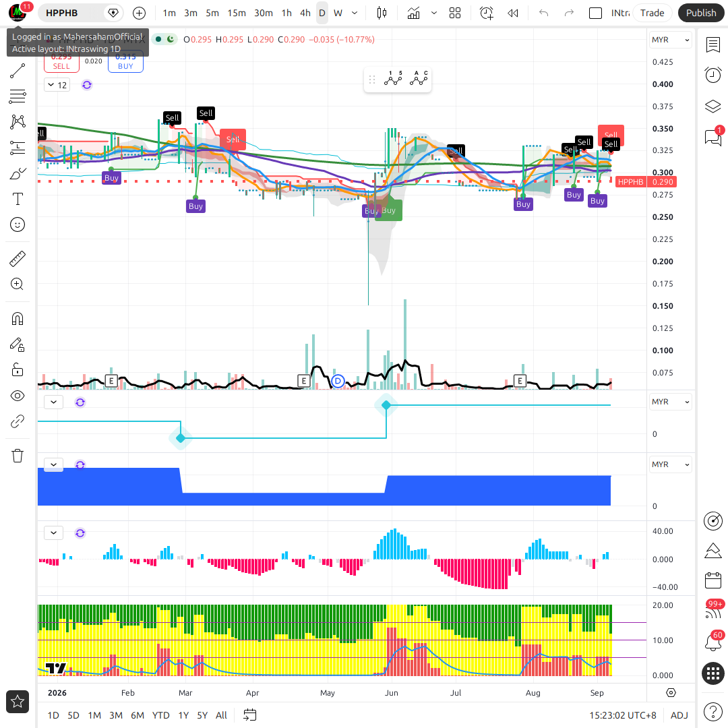Hide all drawings with eye icon

[x=17, y=396]
